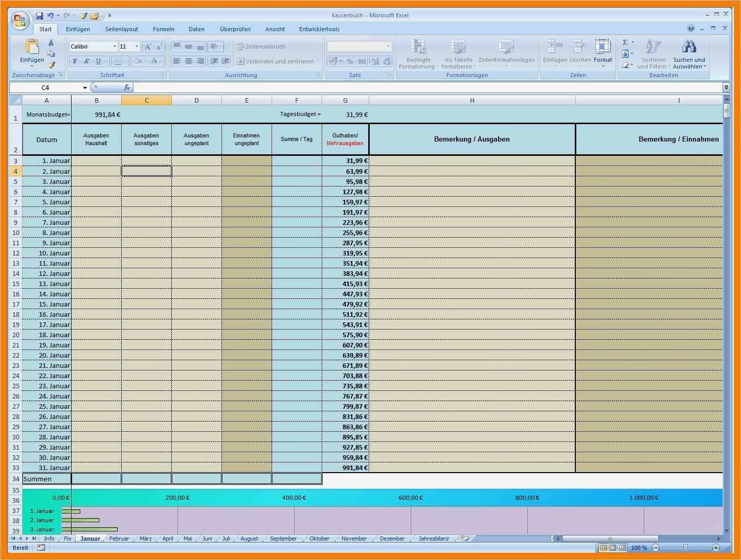Zoom in with the plus button

coord(716,548)
